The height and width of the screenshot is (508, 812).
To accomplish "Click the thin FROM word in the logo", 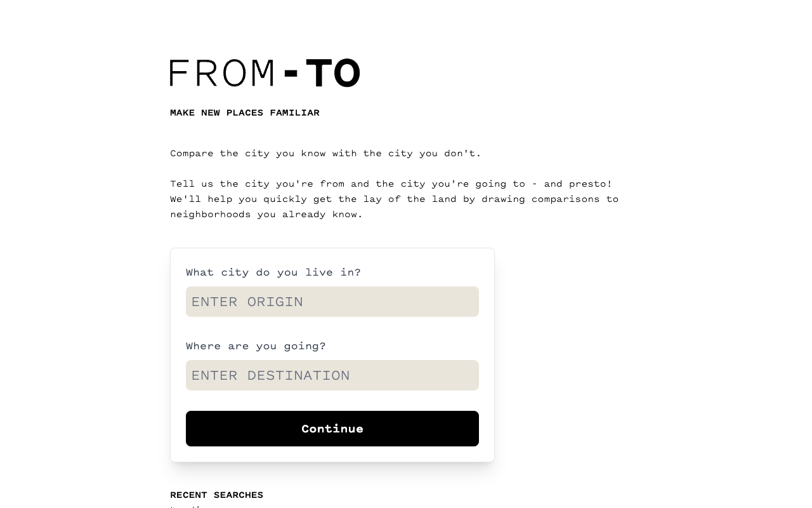I will 222,73.
